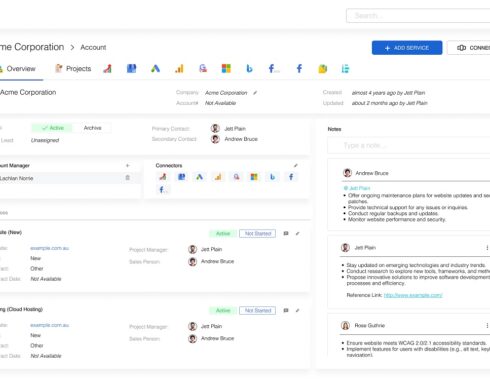Click primary contact Jett Plain

235,128
